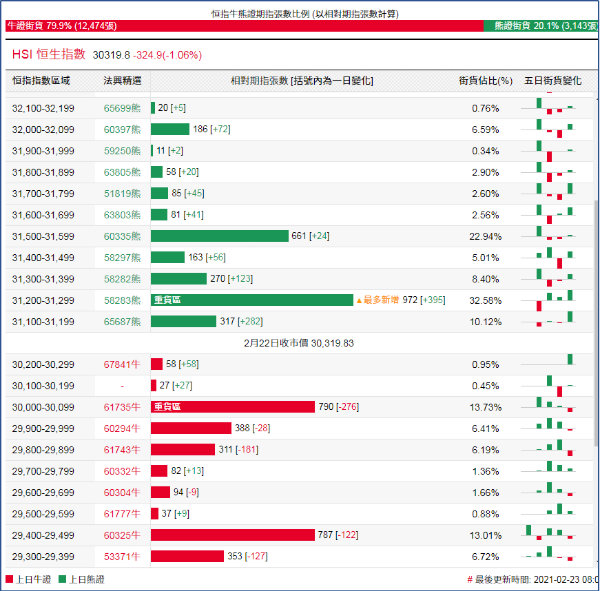Click five-day chart for 30,000-30,099 row

548,406
